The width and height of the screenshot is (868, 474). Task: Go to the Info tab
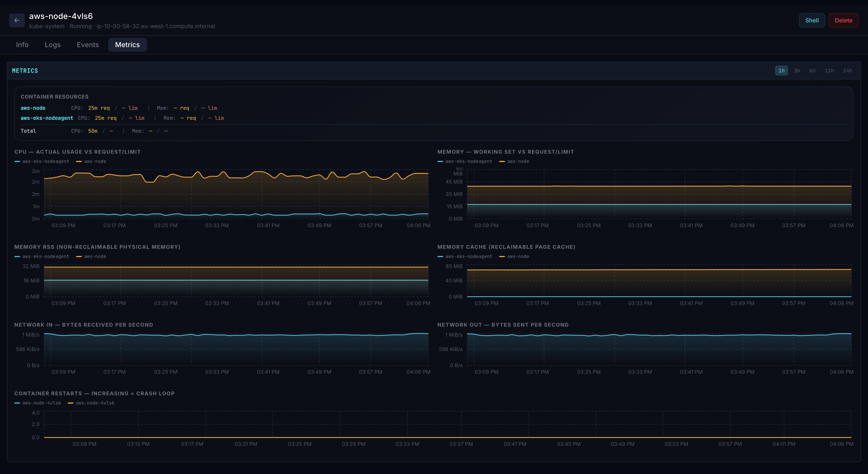[x=22, y=45]
